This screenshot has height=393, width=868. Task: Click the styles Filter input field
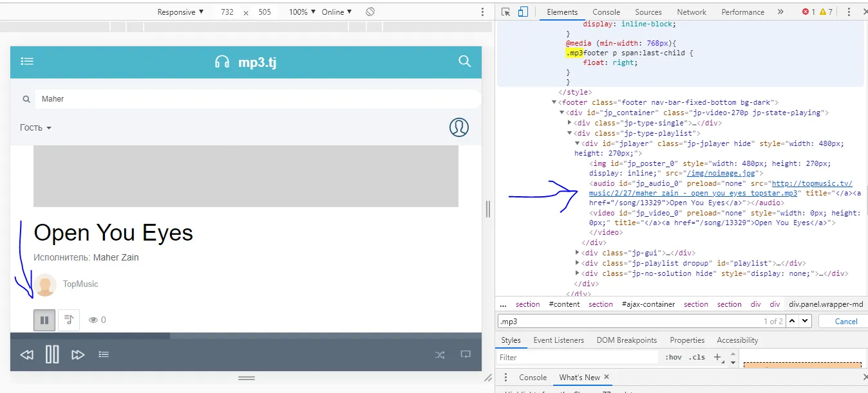[x=578, y=358]
